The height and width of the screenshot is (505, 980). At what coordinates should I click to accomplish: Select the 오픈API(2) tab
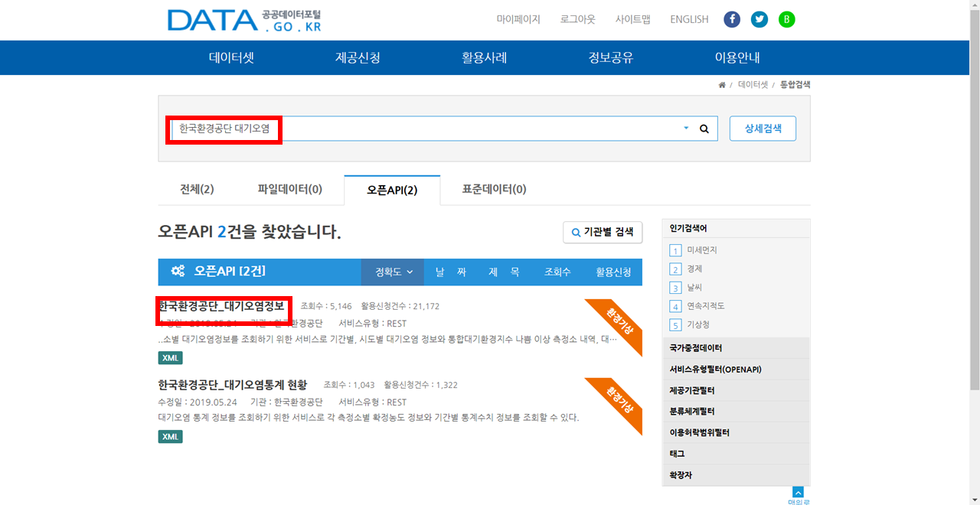click(392, 190)
